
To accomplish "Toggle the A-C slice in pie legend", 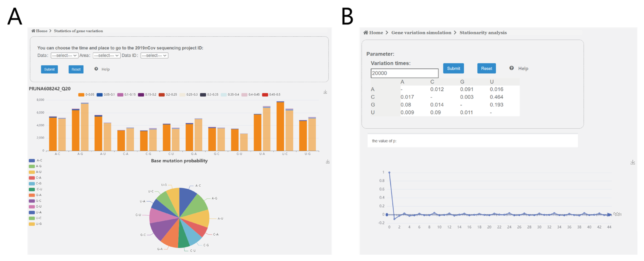I will pos(32,160).
